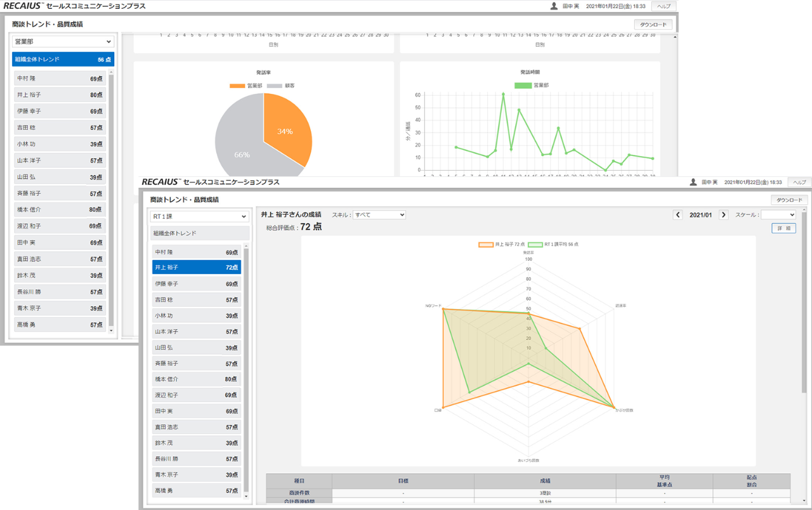Select 中村 隆 in the front window list
The image size is (812, 510).
tap(196, 252)
